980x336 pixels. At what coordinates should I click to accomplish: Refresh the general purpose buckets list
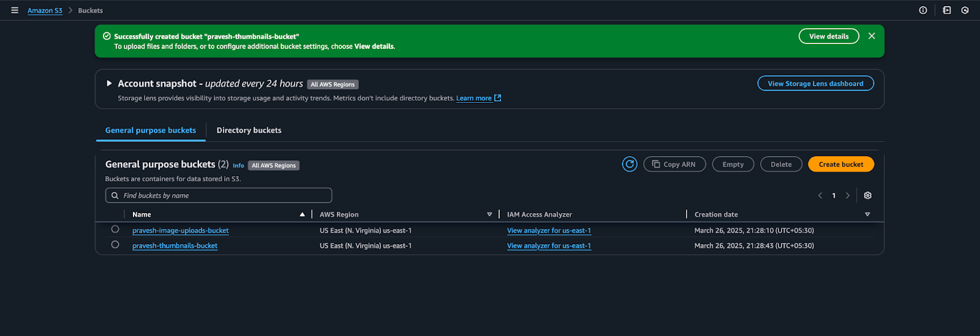(630, 164)
